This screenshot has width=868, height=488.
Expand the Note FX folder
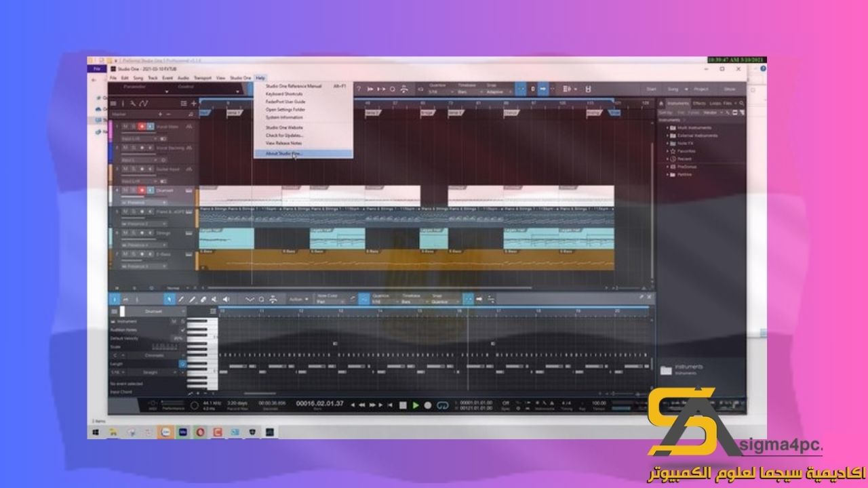click(668, 143)
